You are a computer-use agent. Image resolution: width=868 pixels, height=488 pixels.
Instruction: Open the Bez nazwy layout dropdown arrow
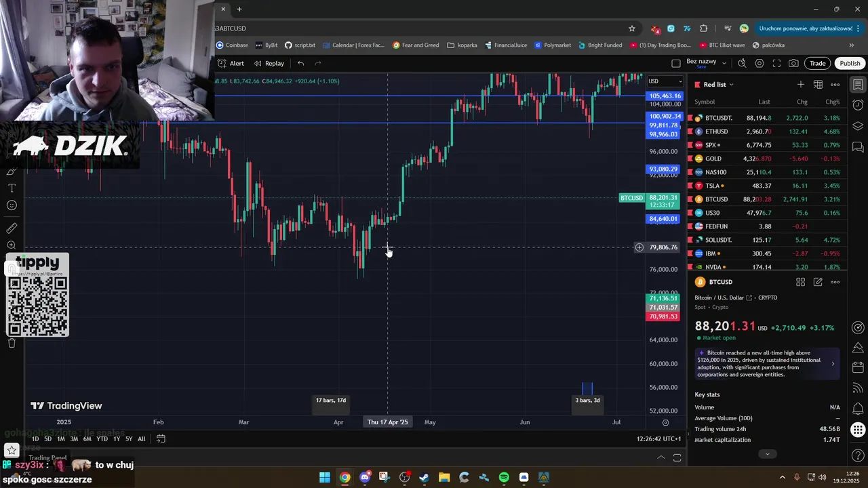coord(724,63)
